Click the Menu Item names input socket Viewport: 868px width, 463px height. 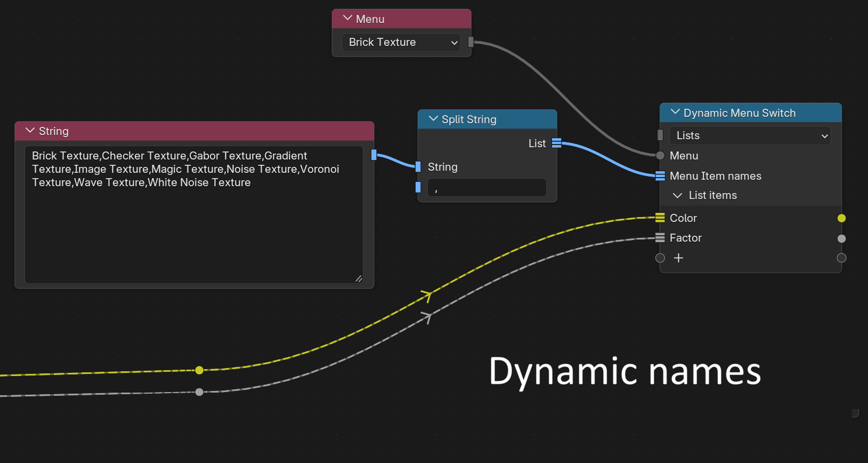[x=660, y=176]
